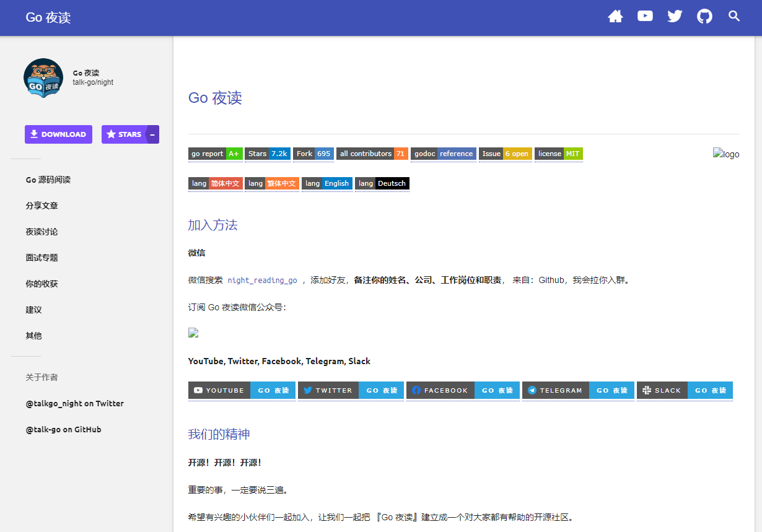Open 其他 in sidebar

click(x=33, y=336)
